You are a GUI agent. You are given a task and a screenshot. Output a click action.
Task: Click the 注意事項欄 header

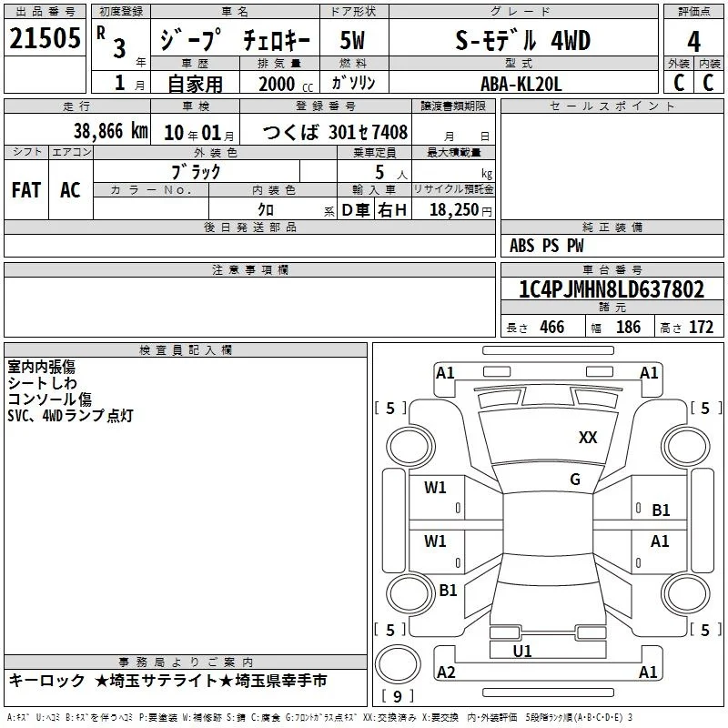[x=249, y=269]
